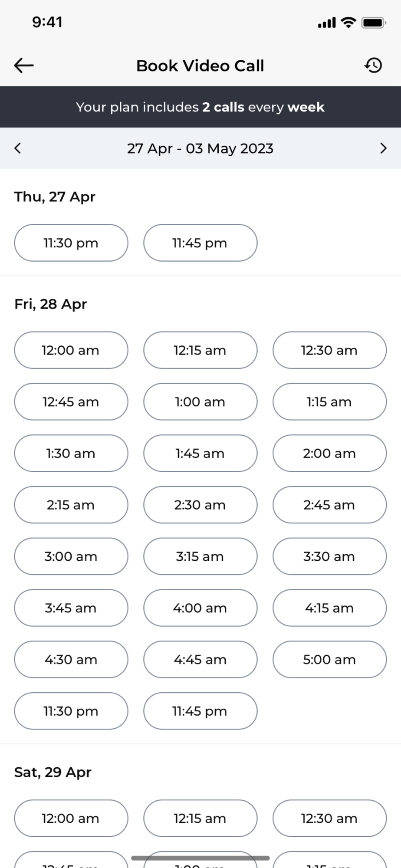Tap the plan calls info banner

click(200, 107)
